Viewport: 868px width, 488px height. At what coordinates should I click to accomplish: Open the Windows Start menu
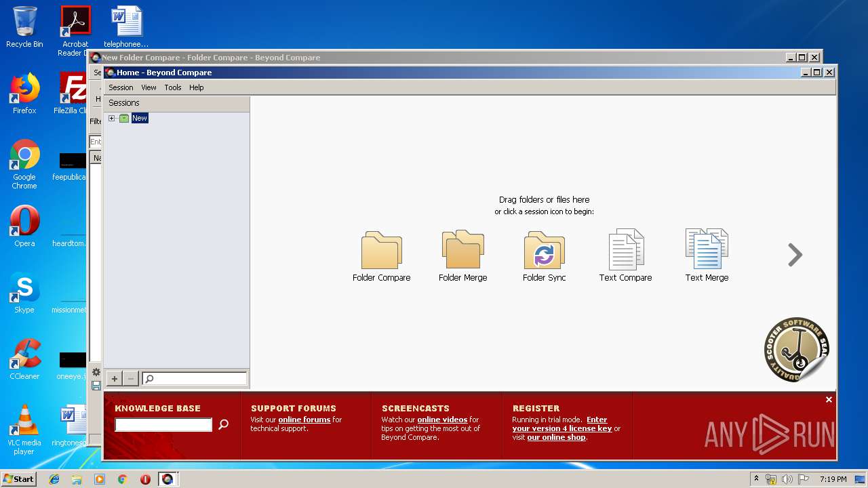[x=18, y=479]
